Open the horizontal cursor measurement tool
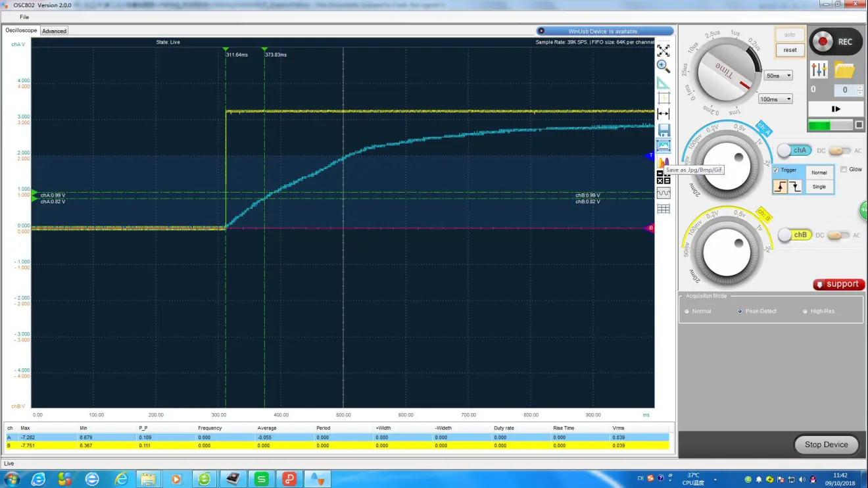868x488 pixels. (663, 114)
